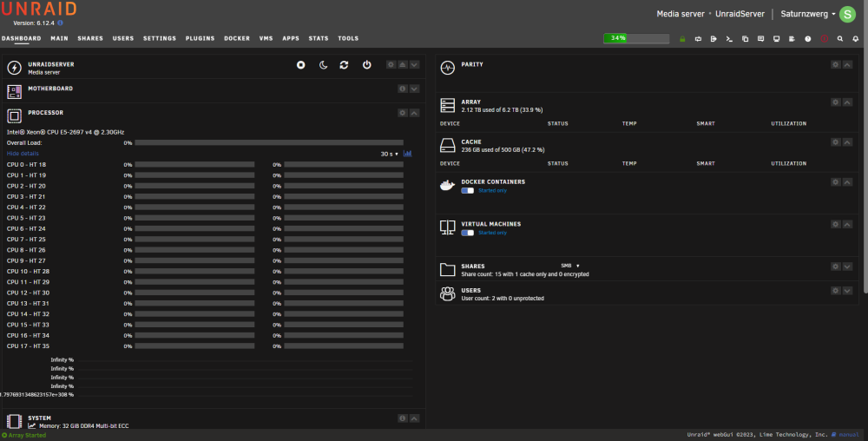The width and height of the screenshot is (868, 441).
Task: Click the search magnifier icon
Action: (839, 39)
